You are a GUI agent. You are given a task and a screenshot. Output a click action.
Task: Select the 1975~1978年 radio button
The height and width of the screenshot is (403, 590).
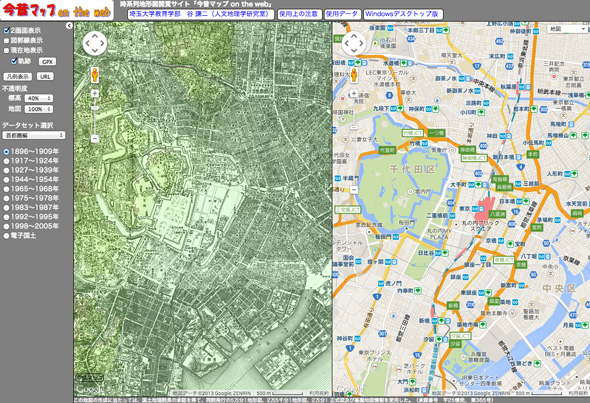tap(6, 198)
